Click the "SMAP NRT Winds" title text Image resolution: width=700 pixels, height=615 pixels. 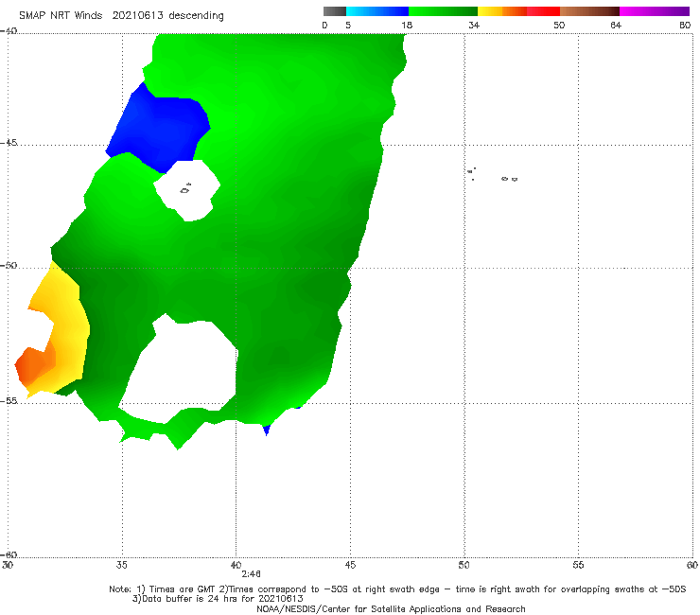click(61, 15)
